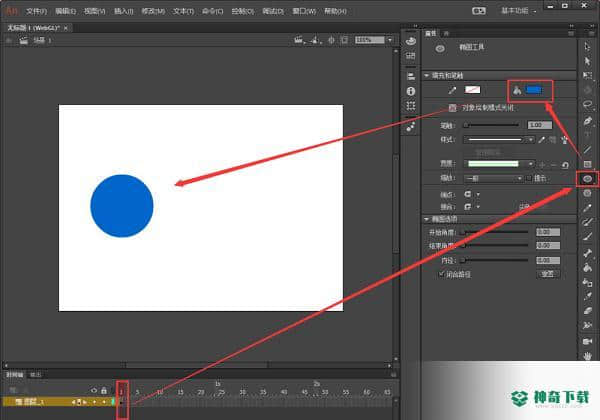This screenshot has width=600, height=420.
Task: Open the collapsed Swatches panel icon
Action: point(411,56)
